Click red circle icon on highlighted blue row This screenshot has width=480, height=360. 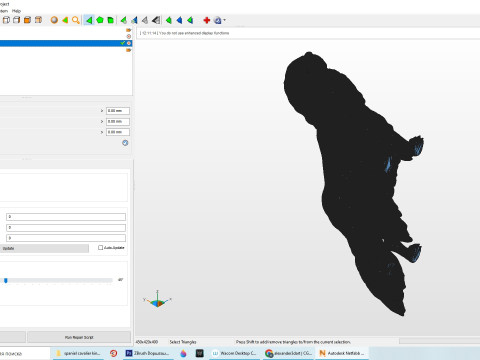pyautogui.click(x=129, y=43)
